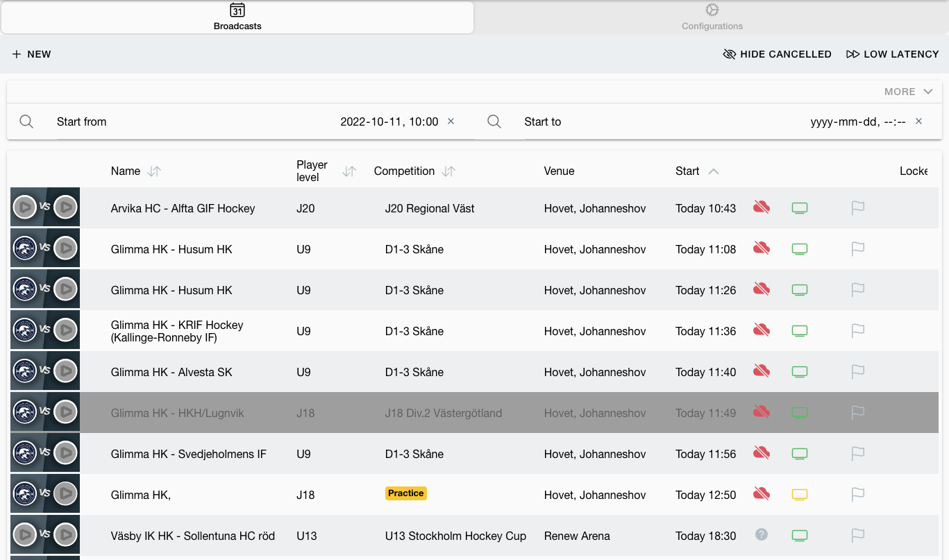Click green monitor icon for Today 11:08 broadcast
949x560 pixels.
pyautogui.click(x=800, y=249)
